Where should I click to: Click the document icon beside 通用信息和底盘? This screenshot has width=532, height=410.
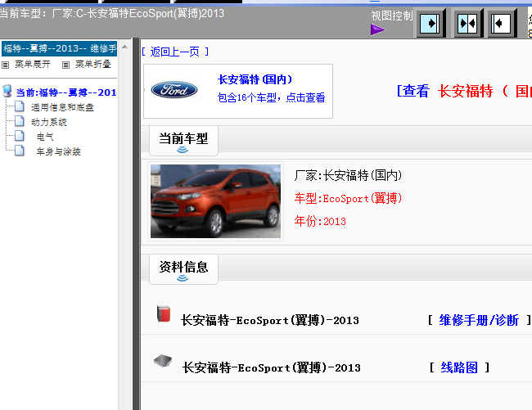tap(20, 106)
